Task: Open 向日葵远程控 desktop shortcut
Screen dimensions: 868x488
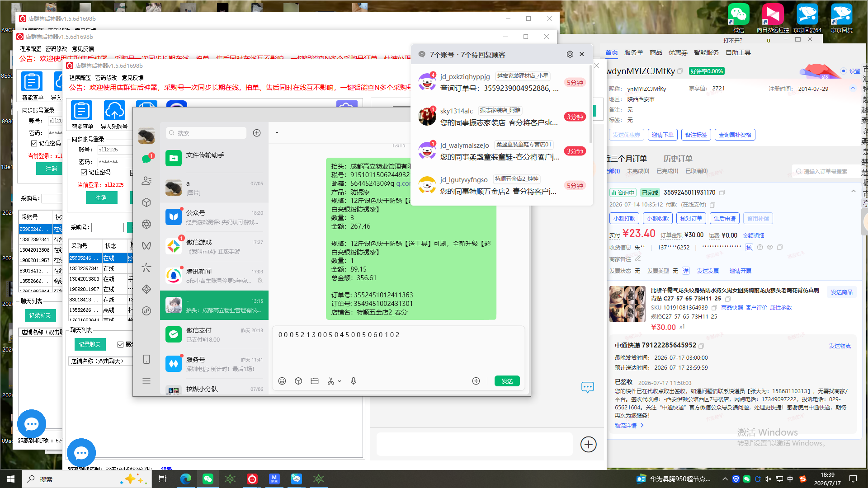Action: [773, 18]
